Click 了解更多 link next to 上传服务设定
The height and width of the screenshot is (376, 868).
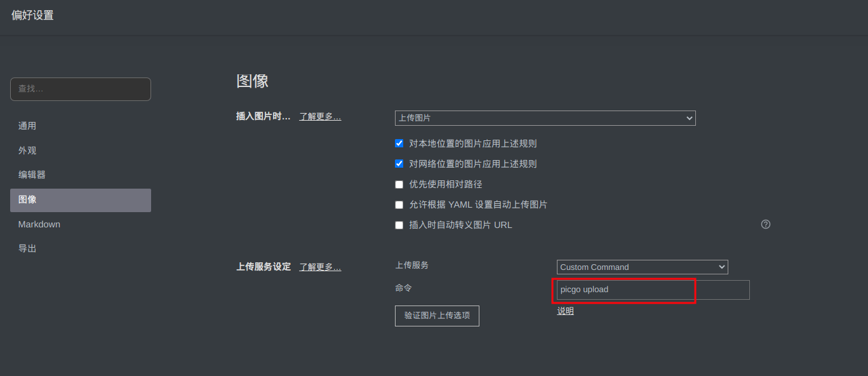[x=320, y=267]
